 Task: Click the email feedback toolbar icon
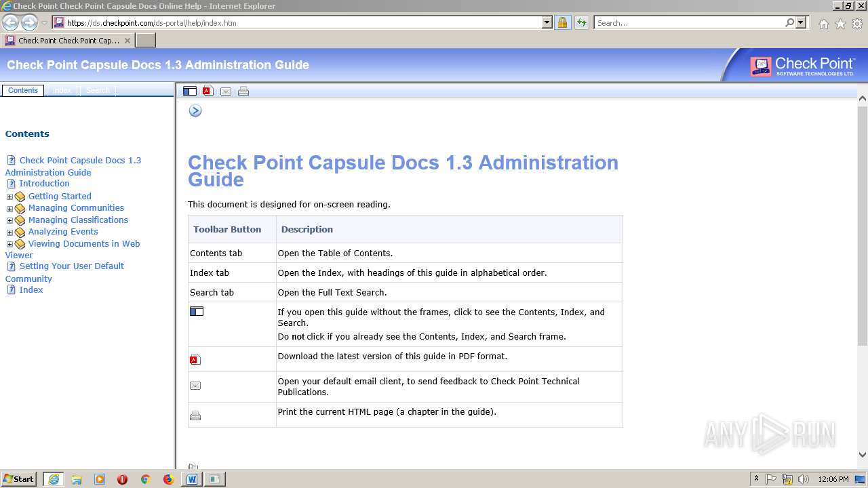pos(226,91)
